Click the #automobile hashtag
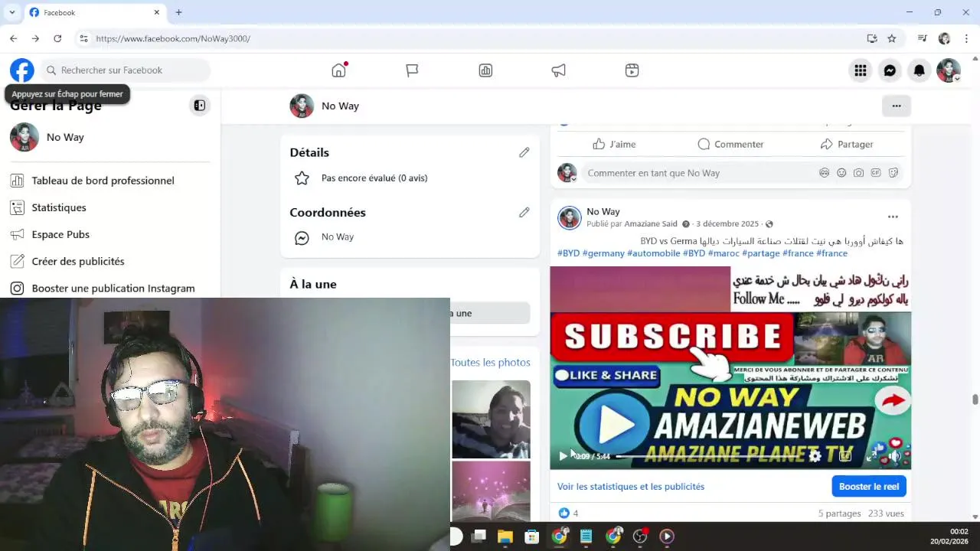 pyautogui.click(x=654, y=253)
